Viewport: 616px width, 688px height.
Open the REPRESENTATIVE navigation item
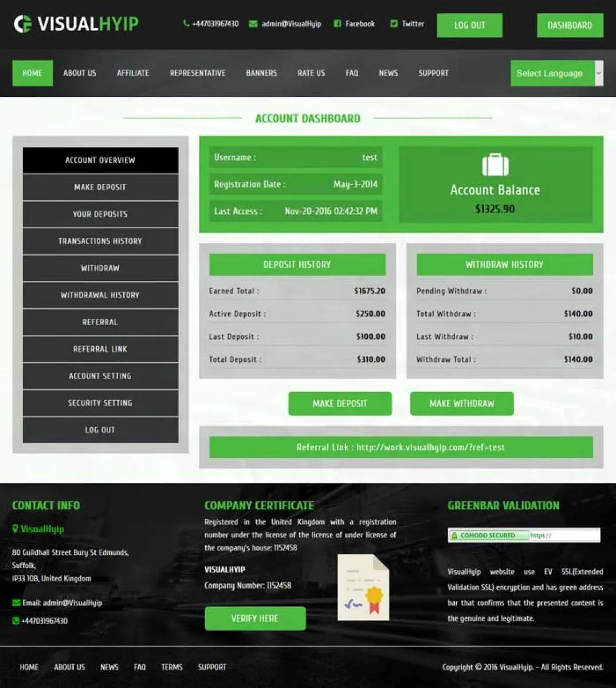[198, 73]
